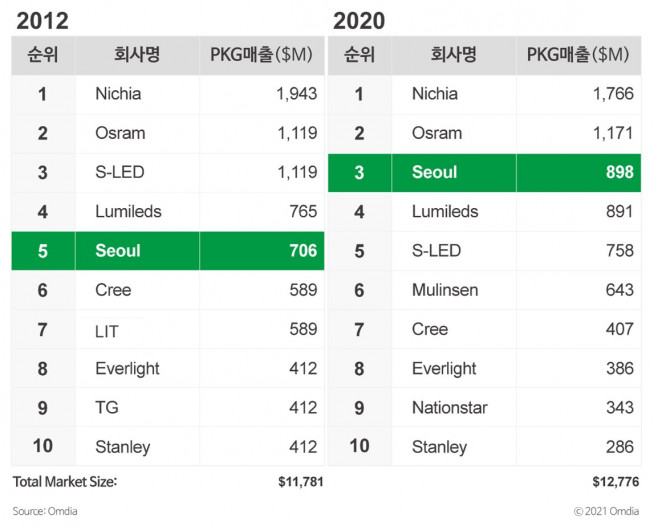
Task: Click the 2020 heading
Action: click(358, 19)
